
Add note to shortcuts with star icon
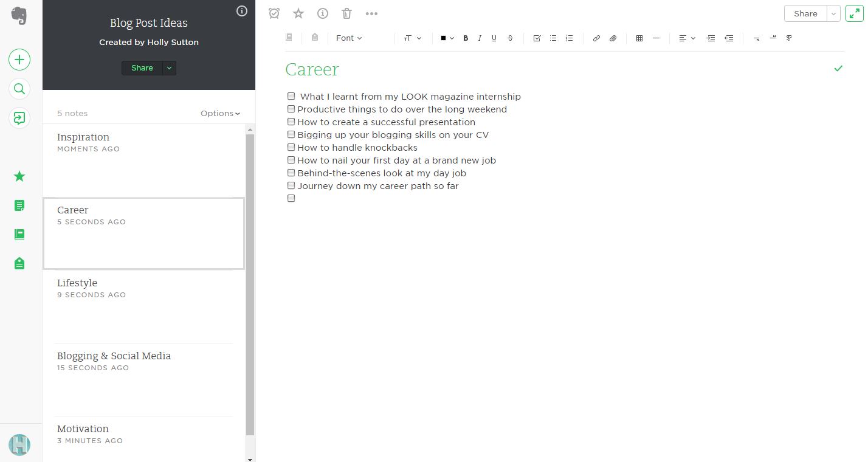[298, 13]
